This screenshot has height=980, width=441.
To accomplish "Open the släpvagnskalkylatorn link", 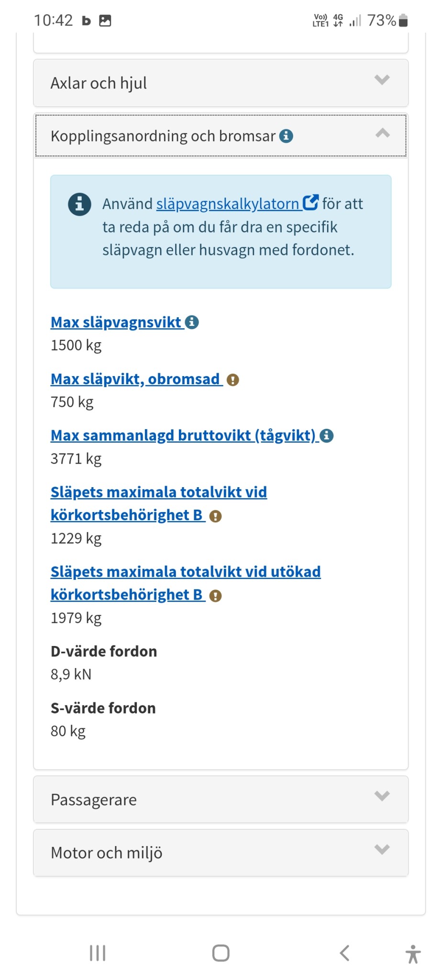I will coord(228,204).
